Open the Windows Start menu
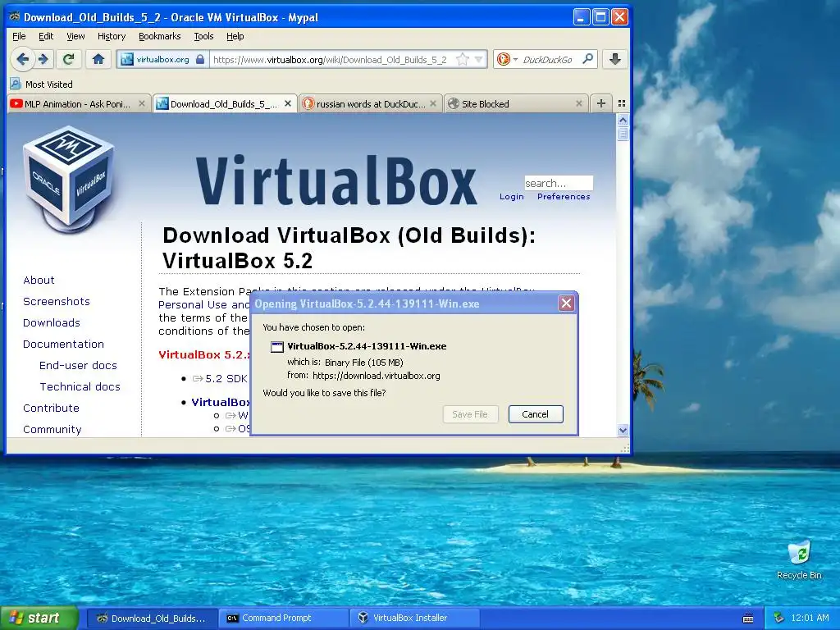Viewport: 840px width, 630px height. (x=39, y=618)
